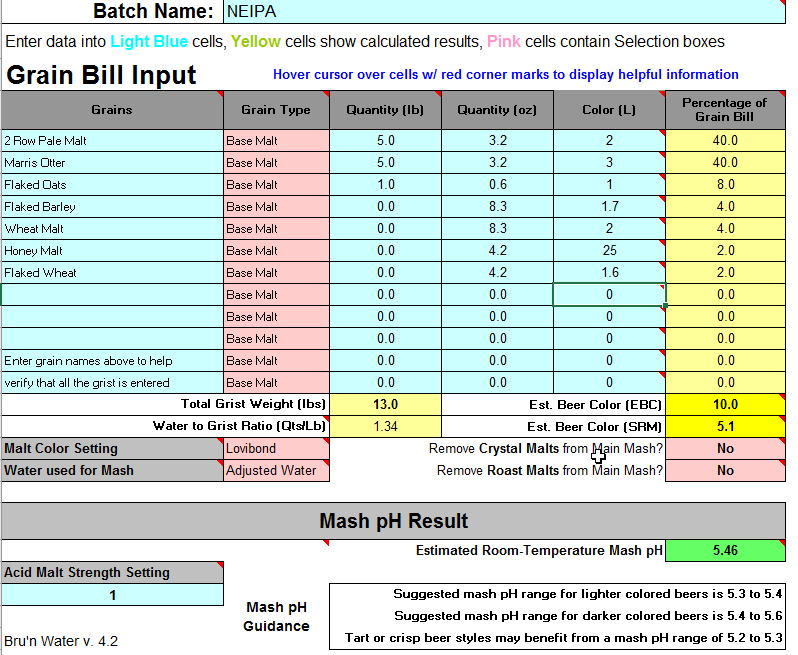Click the Quantity (oz) column header

tap(497, 110)
